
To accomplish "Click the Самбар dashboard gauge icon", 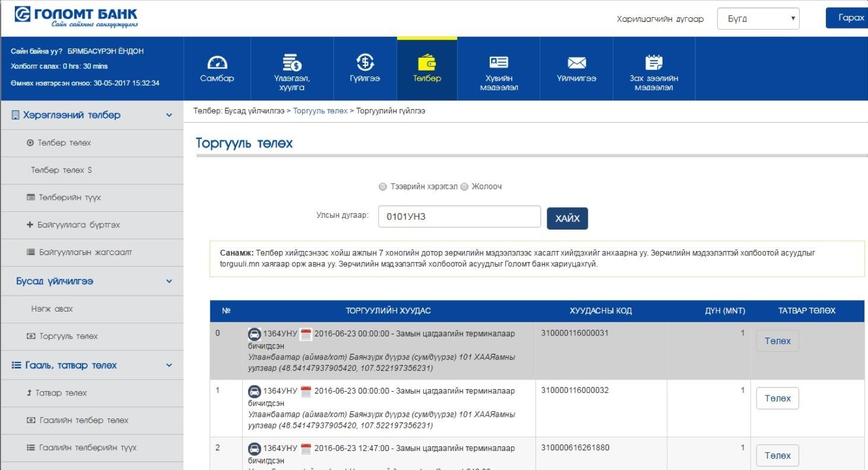I will [217, 63].
